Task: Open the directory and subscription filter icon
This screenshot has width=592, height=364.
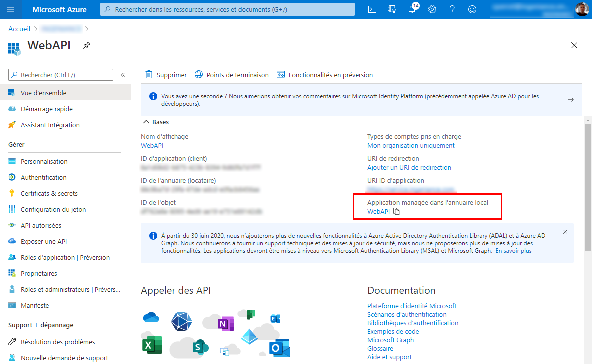Action: tap(392, 9)
